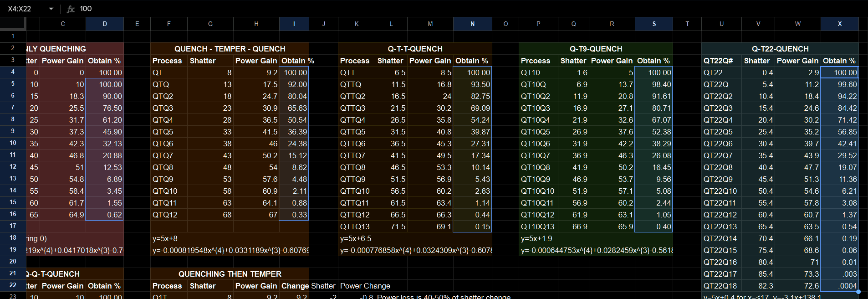Select the row 17 header
This screenshot has width=868, height=299.
pyautogui.click(x=13, y=226)
